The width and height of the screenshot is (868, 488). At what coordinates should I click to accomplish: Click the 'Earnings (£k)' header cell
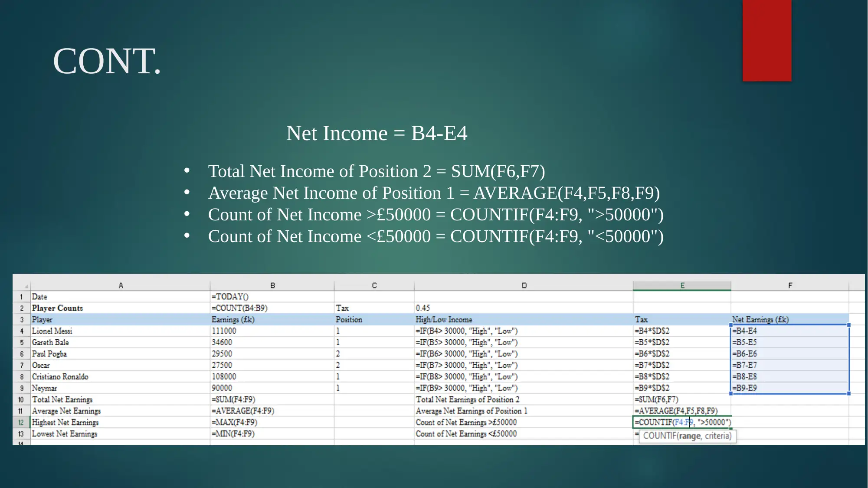(272, 320)
